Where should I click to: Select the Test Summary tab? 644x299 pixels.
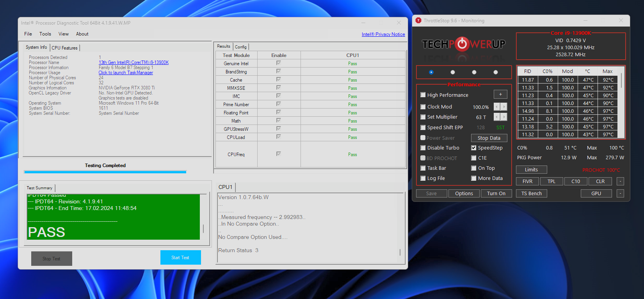tap(39, 188)
